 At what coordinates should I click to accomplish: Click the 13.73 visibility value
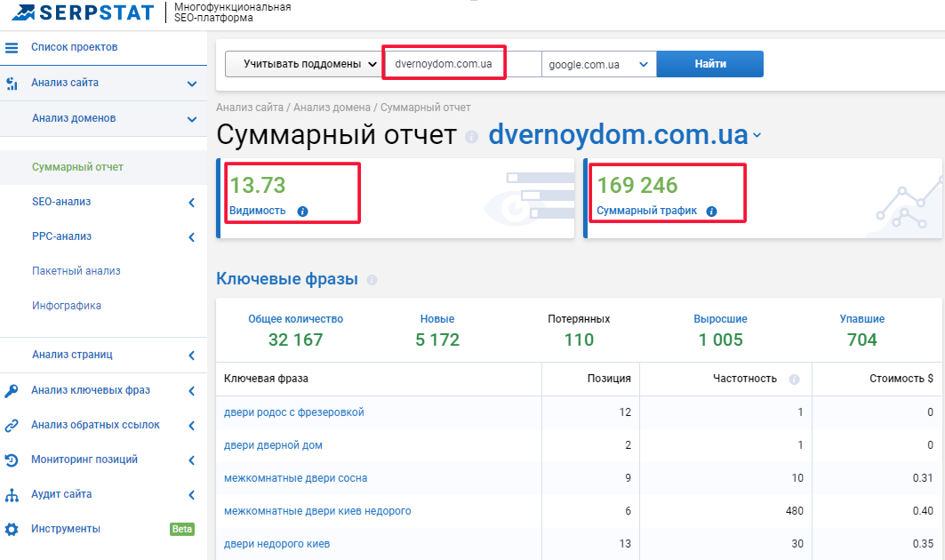click(257, 185)
